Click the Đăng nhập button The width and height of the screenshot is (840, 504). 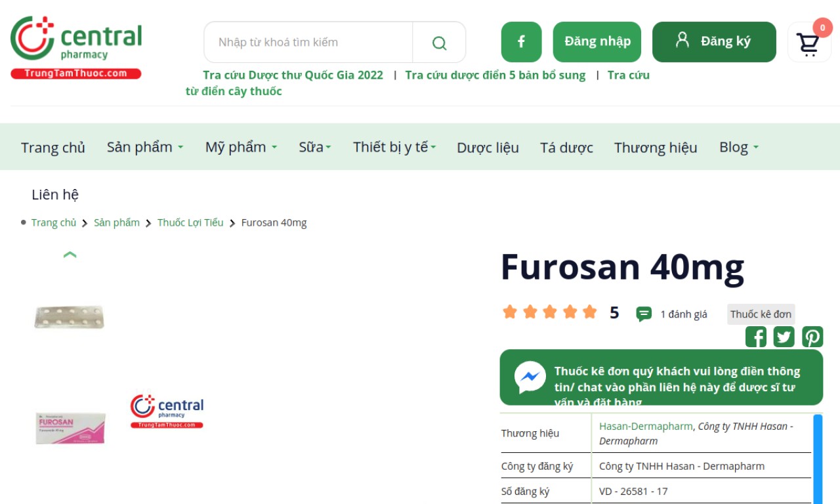pos(597,42)
